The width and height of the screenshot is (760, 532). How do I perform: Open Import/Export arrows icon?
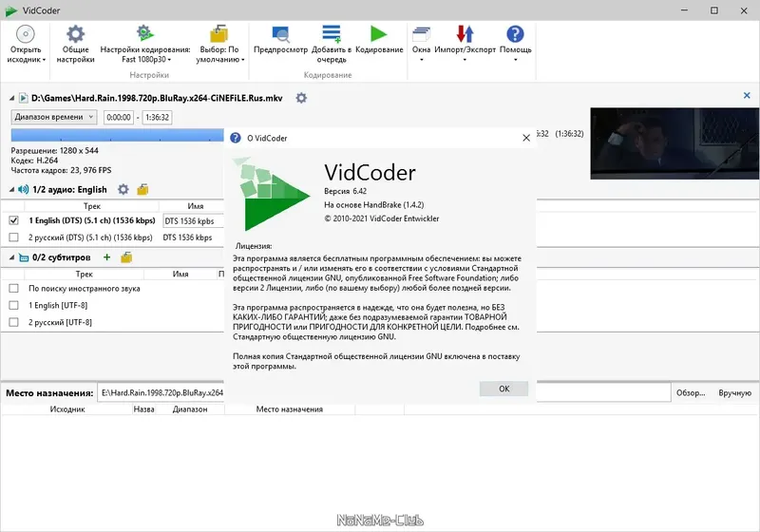click(x=465, y=34)
